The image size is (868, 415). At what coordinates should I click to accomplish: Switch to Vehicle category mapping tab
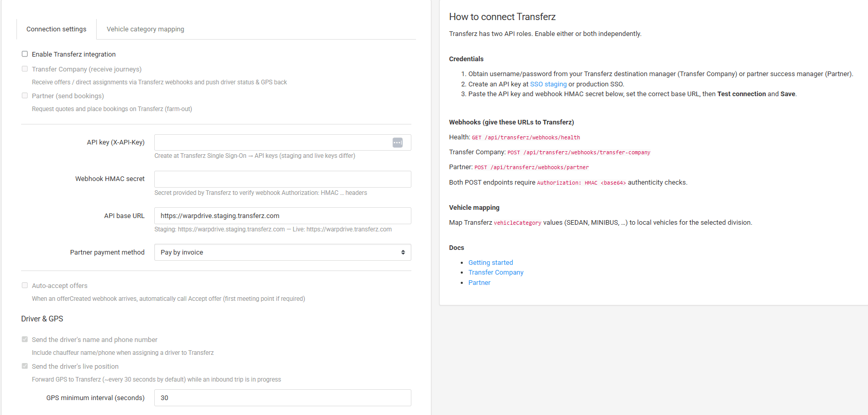[x=146, y=29]
